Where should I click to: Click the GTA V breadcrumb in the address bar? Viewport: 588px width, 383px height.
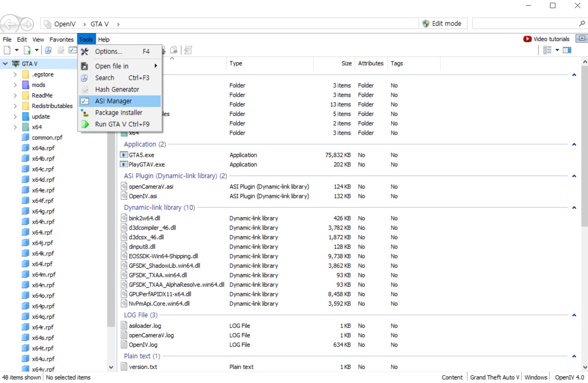[x=100, y=24]
